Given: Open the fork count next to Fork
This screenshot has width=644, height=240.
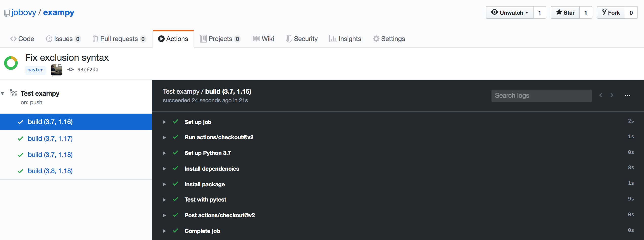Looking at the screenshot, I should tap(631, 12).
